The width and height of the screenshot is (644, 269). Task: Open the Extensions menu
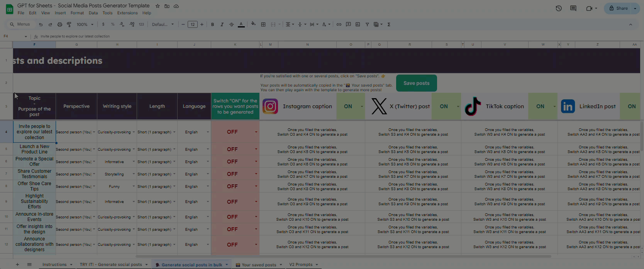pos(127,13)
